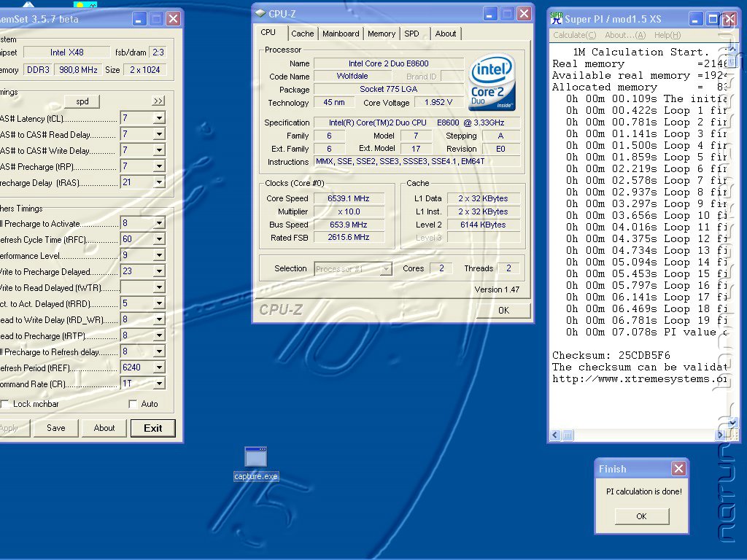
Task: Open the Calculate(C) menu in Super PI
Action: tap(575, 35)
